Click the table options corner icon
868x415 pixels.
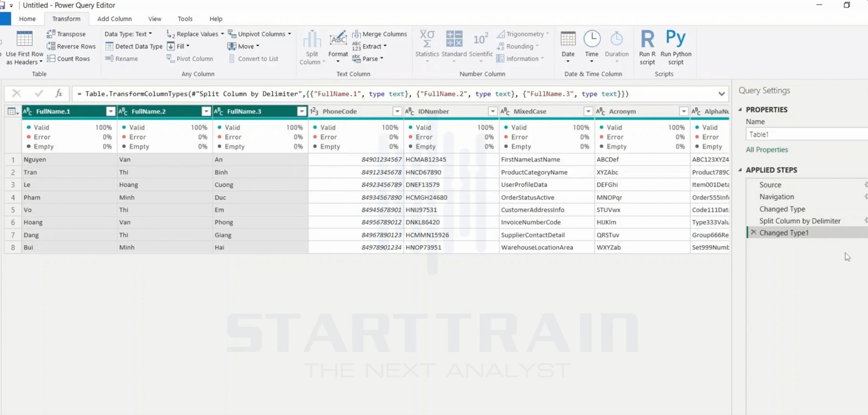coord(13,111)
